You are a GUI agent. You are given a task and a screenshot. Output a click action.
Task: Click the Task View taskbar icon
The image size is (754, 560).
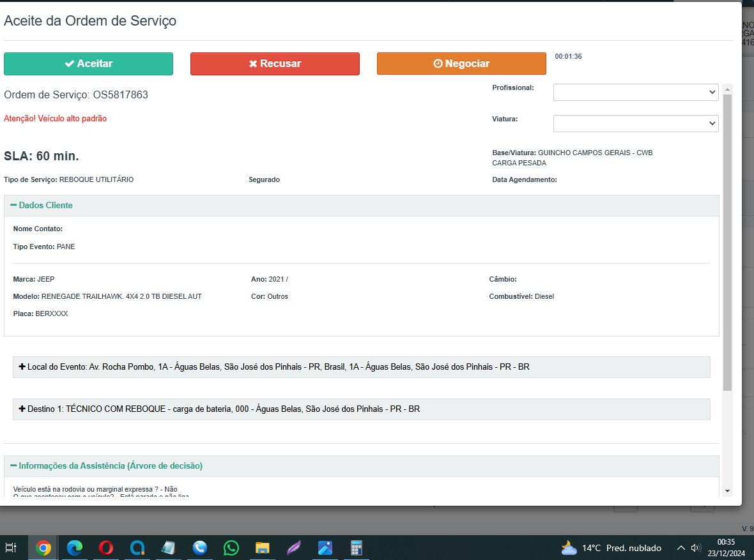tap(11, 548)
